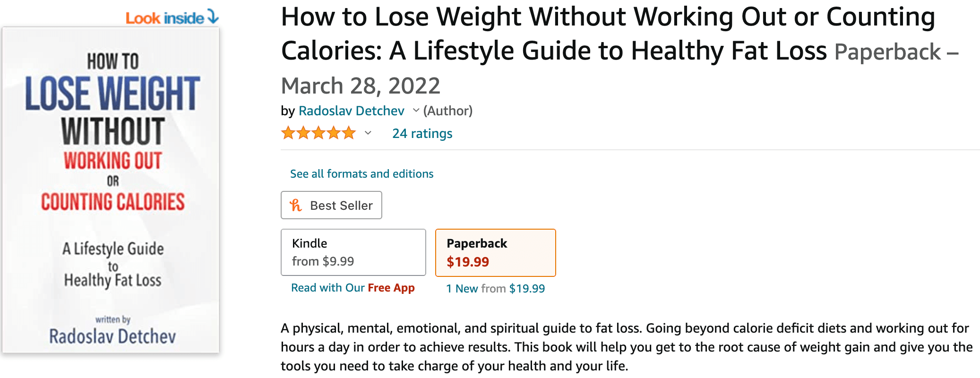
Task: Click See all formats and editions
Action: (x=361, y=174)
